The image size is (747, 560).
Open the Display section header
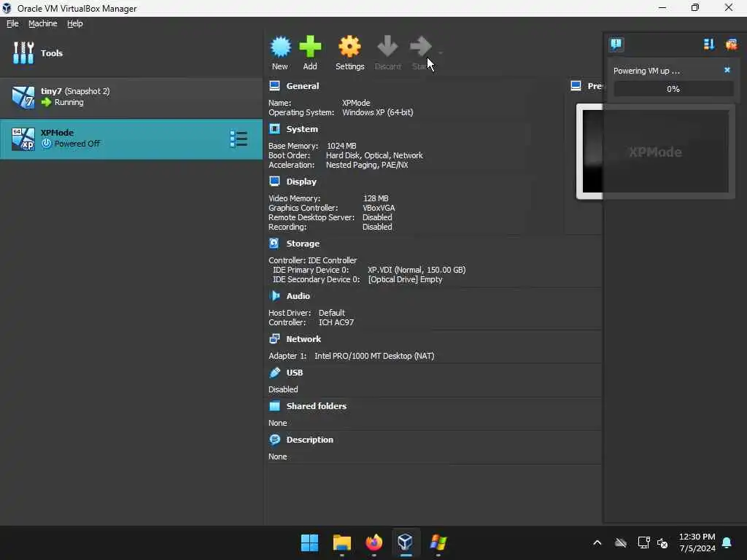coord(301,182)
